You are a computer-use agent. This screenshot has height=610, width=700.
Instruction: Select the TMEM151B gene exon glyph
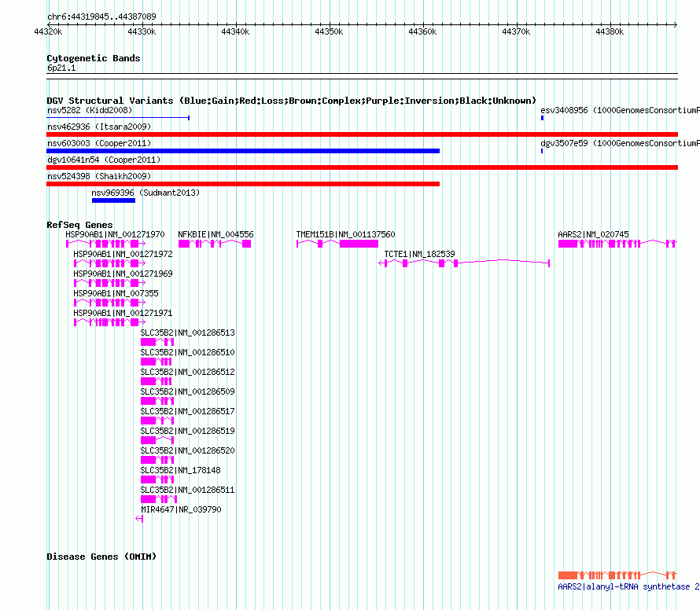337,244
